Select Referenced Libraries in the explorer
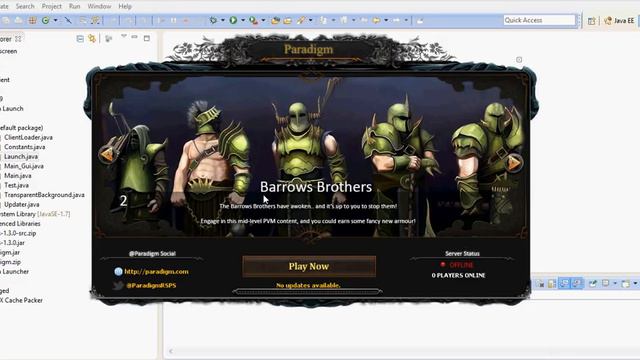This screenshot has height=360, width=640. (20, 224)
